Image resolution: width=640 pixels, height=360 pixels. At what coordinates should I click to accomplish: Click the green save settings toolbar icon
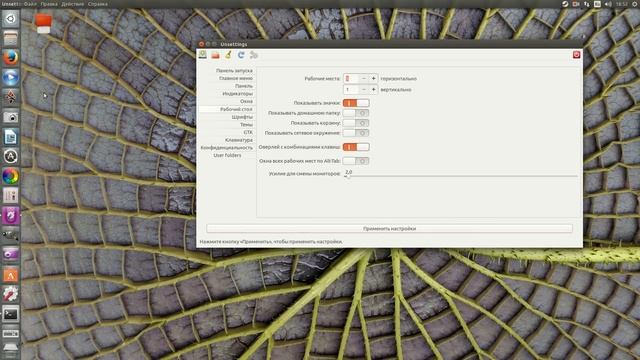pos(202,55)
